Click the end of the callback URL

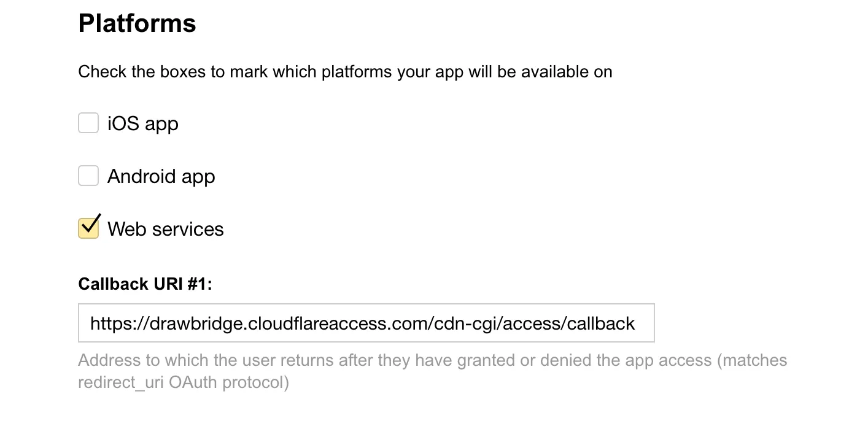[635, 323]
